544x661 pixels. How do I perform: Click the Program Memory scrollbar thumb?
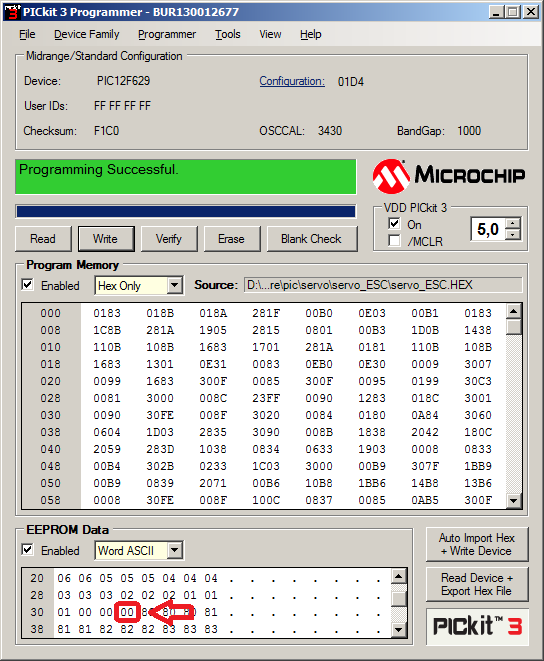(x=513, y=328)
